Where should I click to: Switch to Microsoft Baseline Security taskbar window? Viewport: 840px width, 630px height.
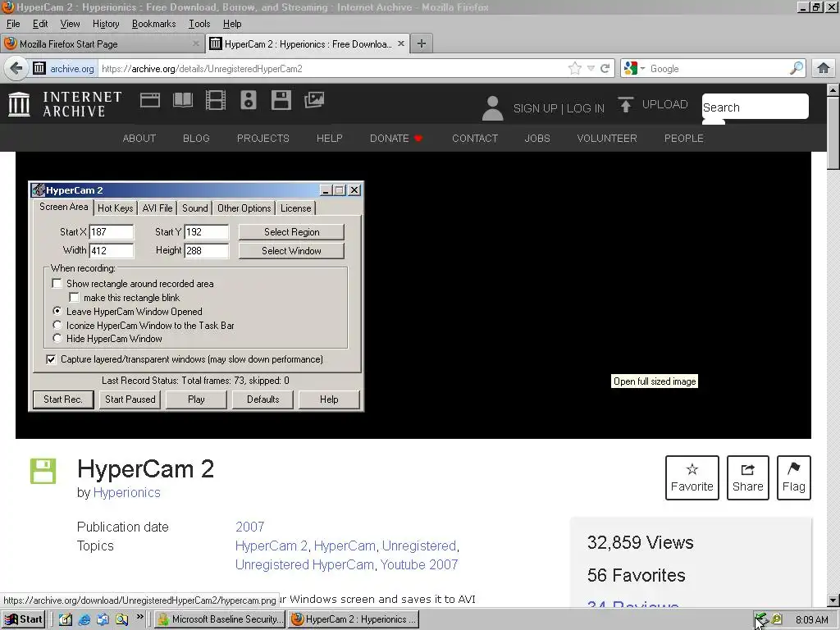pos(221,619)
